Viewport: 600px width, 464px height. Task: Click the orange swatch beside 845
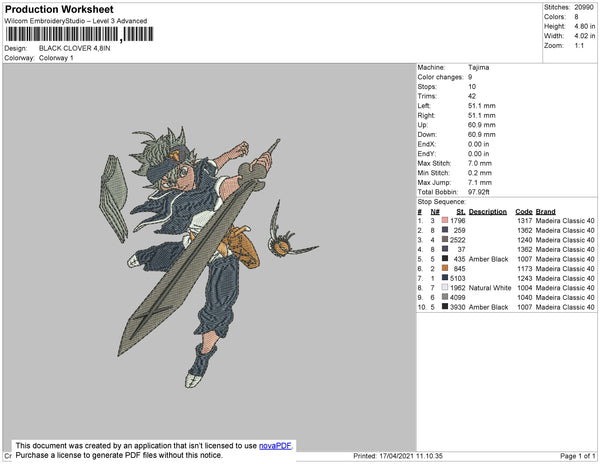tap(445, 269)
